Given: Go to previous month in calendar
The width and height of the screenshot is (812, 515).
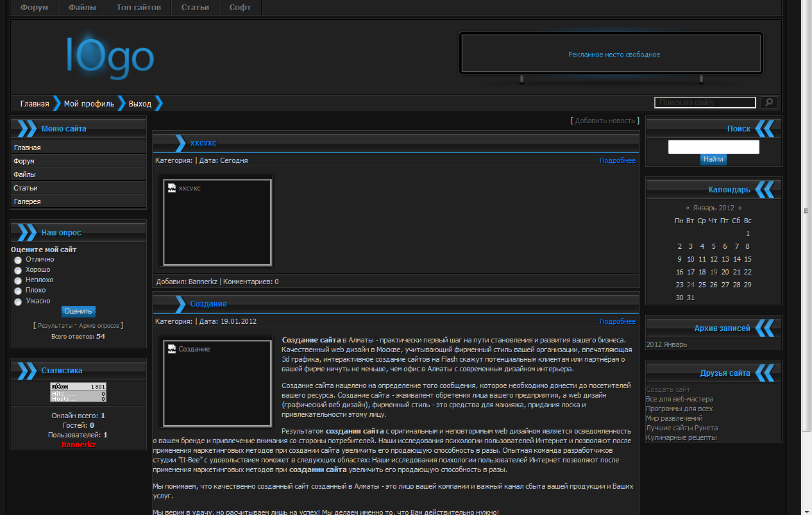Looking at the screenshot, I should click(688, 208).
